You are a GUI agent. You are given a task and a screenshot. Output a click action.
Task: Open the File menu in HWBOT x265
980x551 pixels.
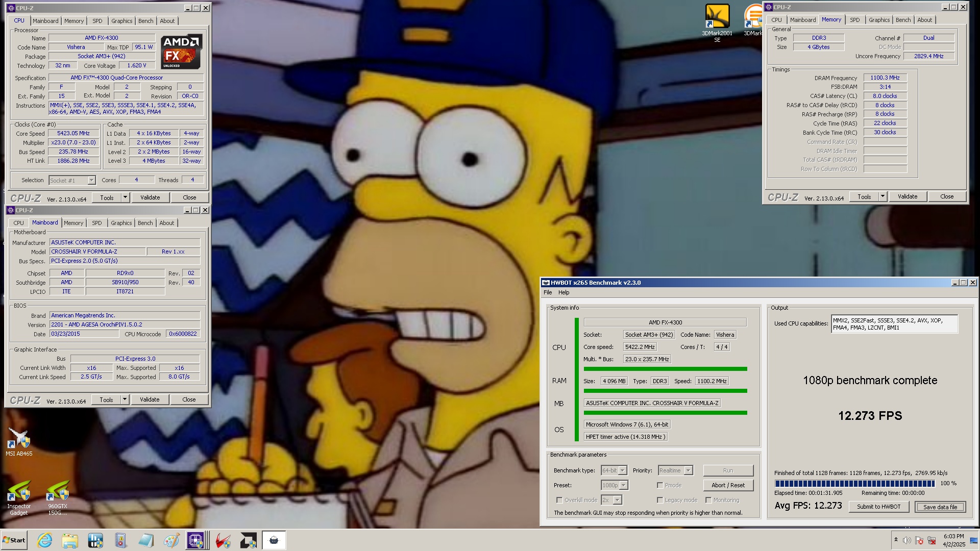tap(548, 292)
